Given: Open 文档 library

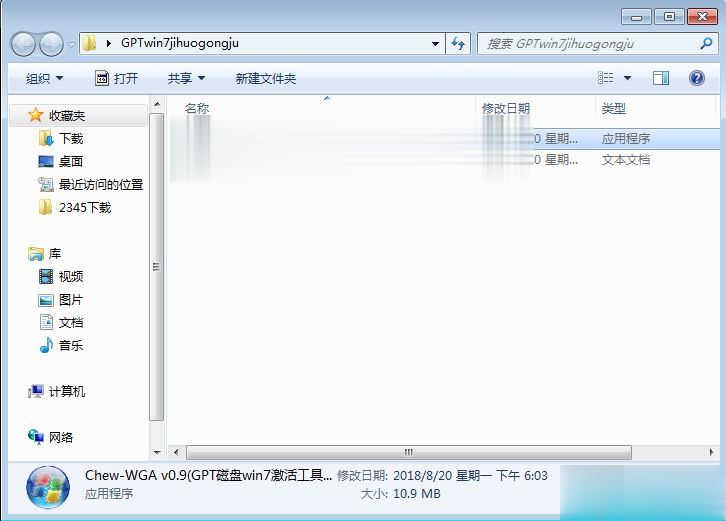Looking at the screenshot, I should click(x=71, y=323).
